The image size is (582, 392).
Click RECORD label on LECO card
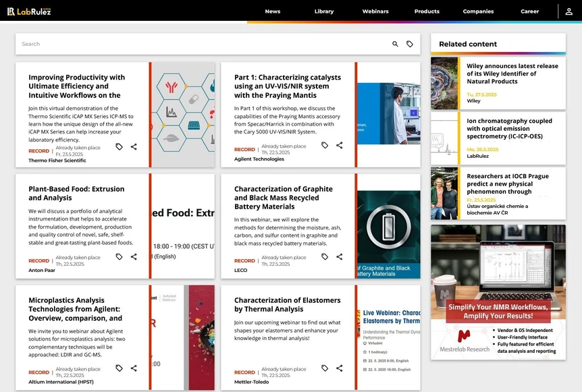coord(244,260)
